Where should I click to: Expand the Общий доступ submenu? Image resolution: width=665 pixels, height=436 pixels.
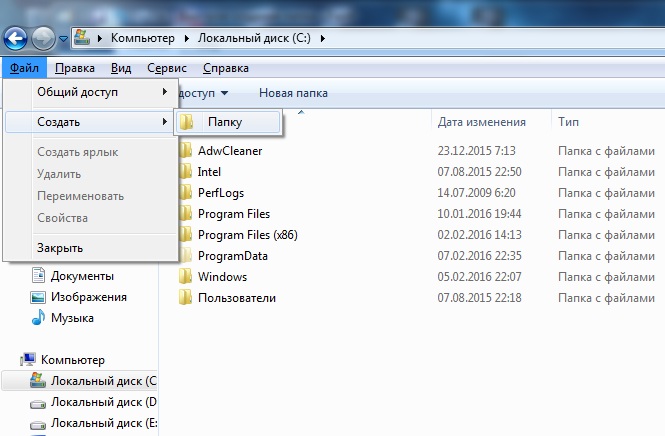click(x=90, y=92)
